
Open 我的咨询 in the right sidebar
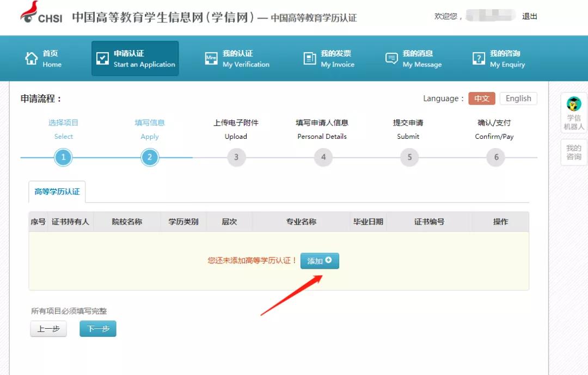574,152
